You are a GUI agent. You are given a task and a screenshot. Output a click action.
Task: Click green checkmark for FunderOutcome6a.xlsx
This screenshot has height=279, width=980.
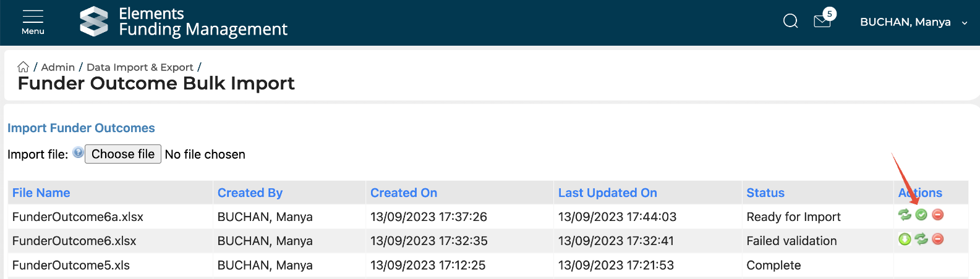coord(921,215)
